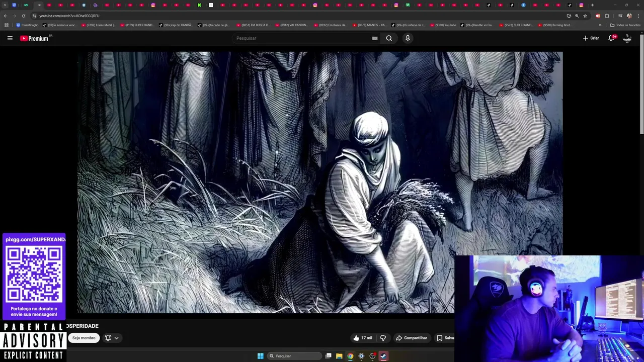Click the video player image to pause
Image resolution: width=644 pixels, height=362 pixels.
[x=320, y=182]
